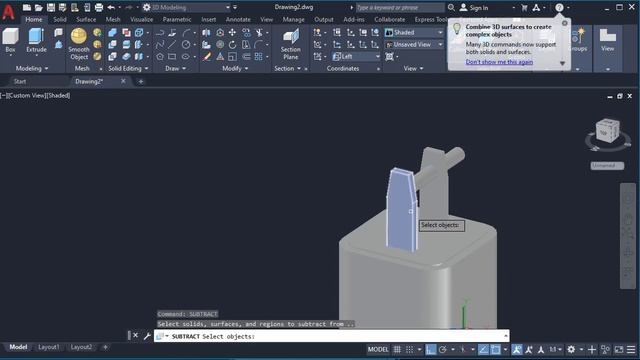Click the Clean Screen icon in status bar

[x=619, y=349]
